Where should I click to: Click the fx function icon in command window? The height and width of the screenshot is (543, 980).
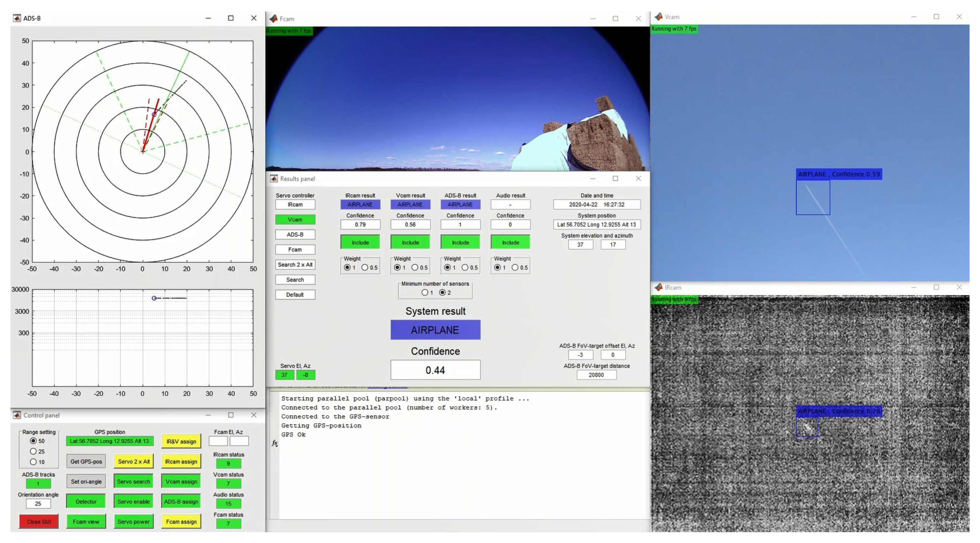(x=275, y=443)
